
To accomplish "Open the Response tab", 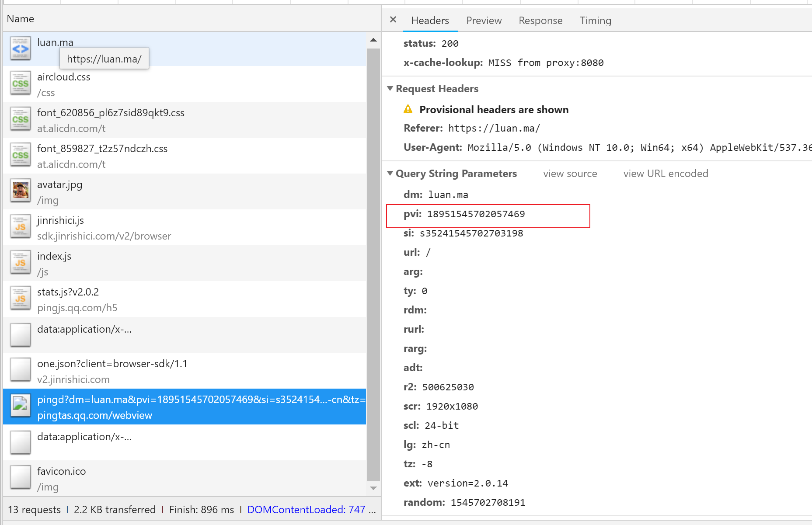I will tap(540, 21).
